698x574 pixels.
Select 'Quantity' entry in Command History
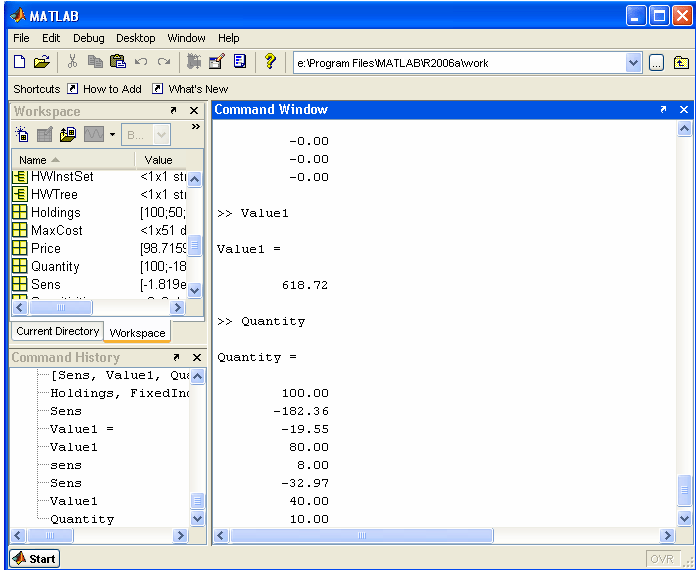[x=82, y=519]
